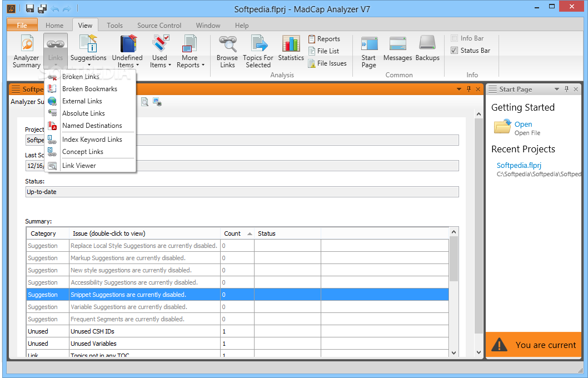Screen dimensions: 588x378
Task: Toggle the Status Bar checkbox
Action: (455, 50)
